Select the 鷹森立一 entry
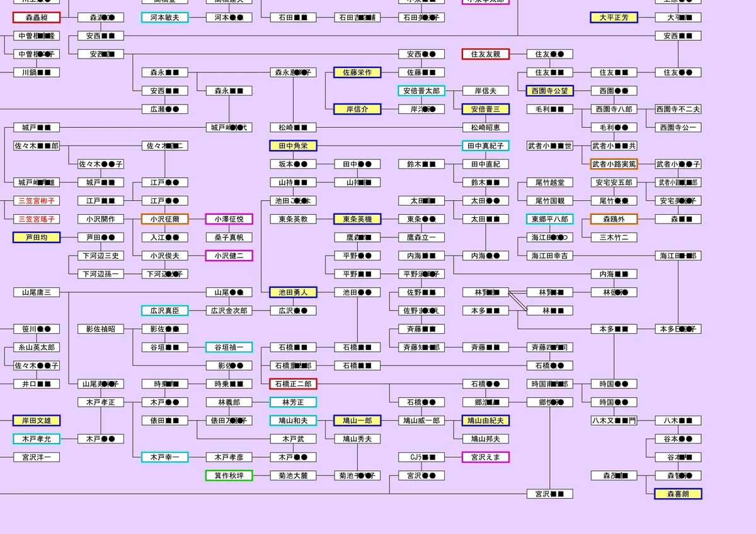Image resolution: width=756 pixels, height=534 pixels. pos(421,237)
